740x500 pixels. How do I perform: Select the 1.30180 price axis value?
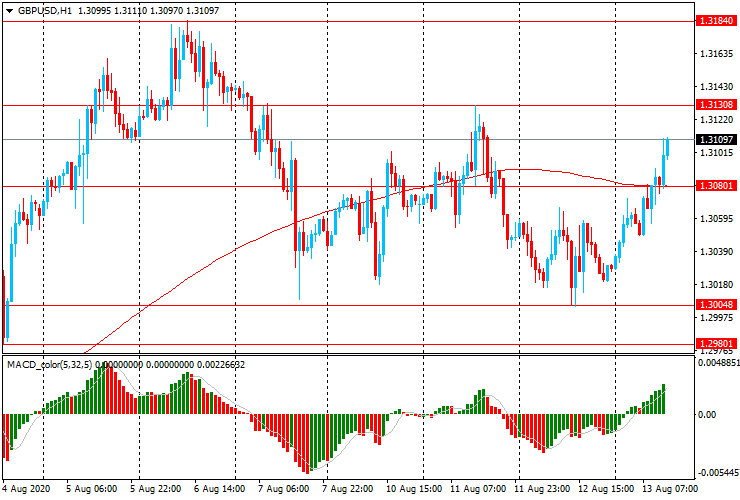(x=717, y=285)
